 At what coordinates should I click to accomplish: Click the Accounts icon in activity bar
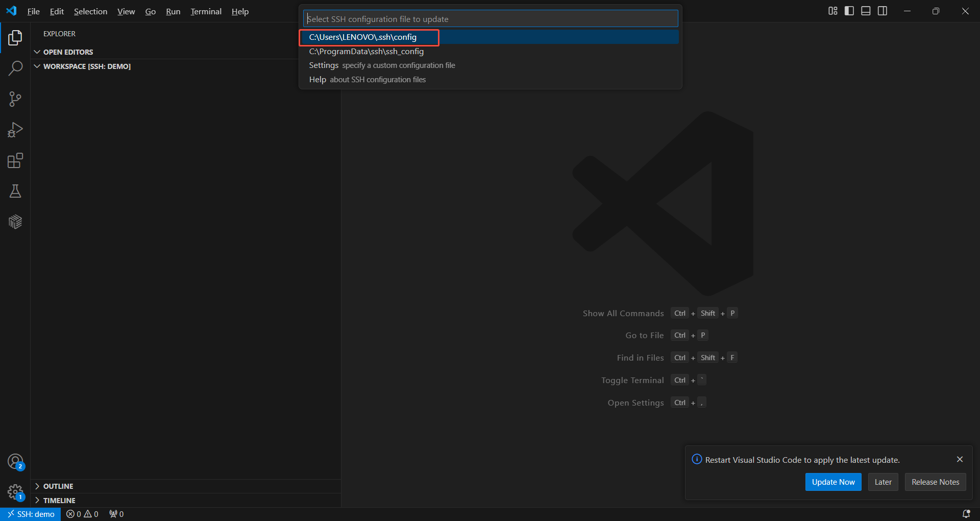15,462
